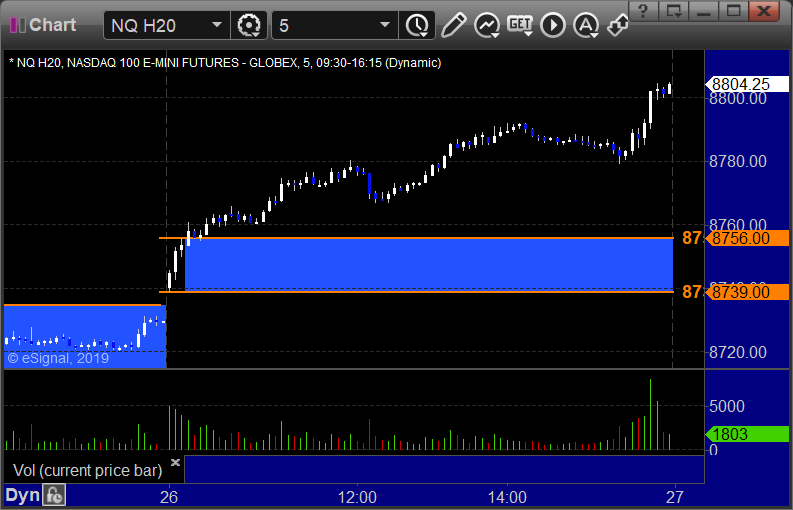Open help with the question mark button
The image size is (793, 510).
pos(643,11)
